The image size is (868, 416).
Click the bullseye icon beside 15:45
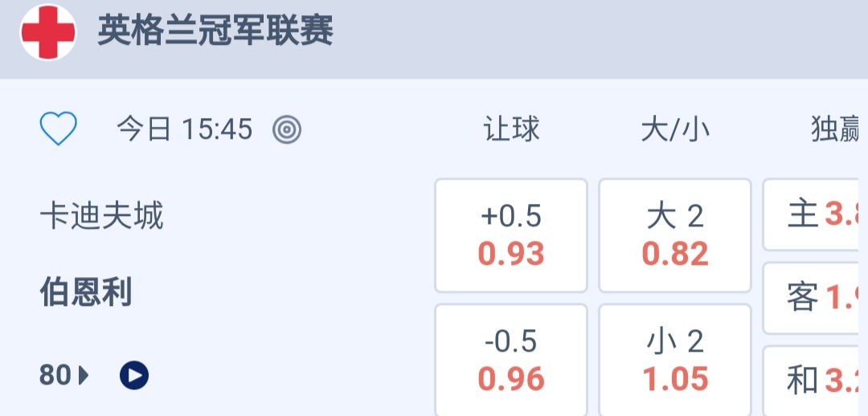pos(287,129)
